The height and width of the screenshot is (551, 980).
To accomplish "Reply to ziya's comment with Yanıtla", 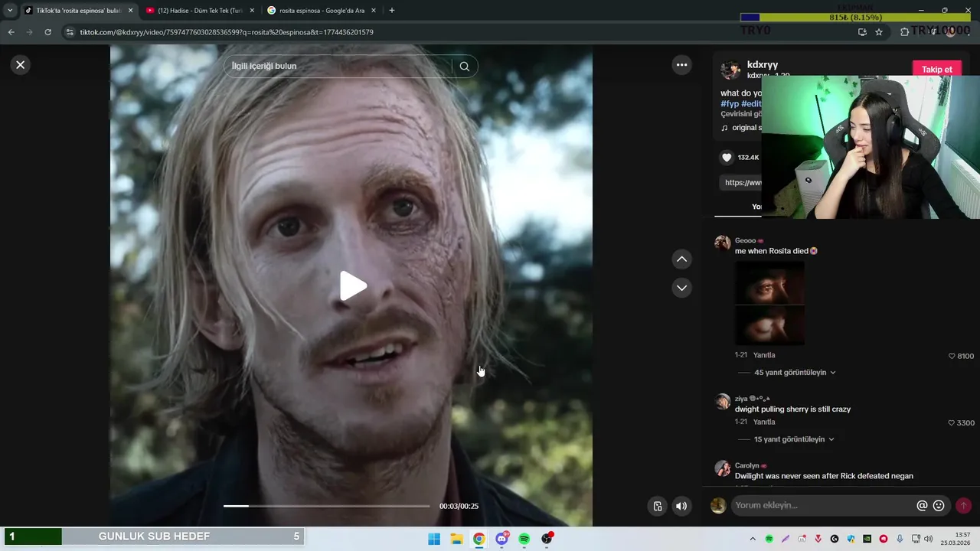I will coord(764,422).
